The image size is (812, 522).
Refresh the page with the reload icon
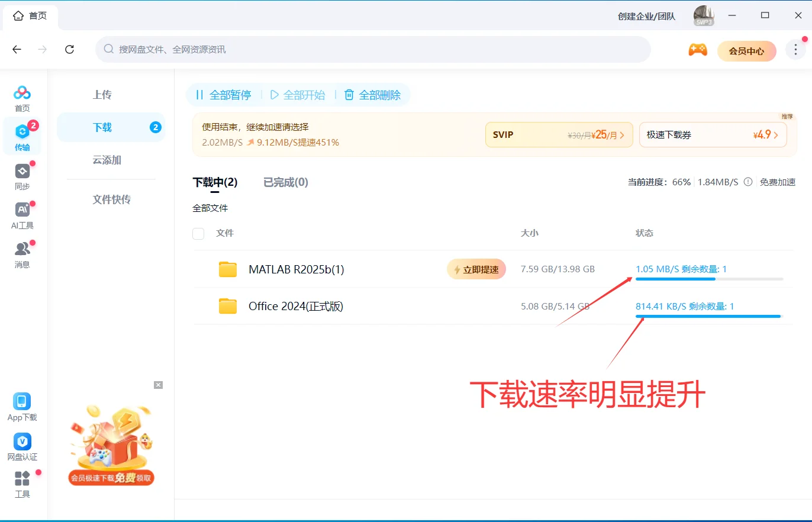pos(69,50)
